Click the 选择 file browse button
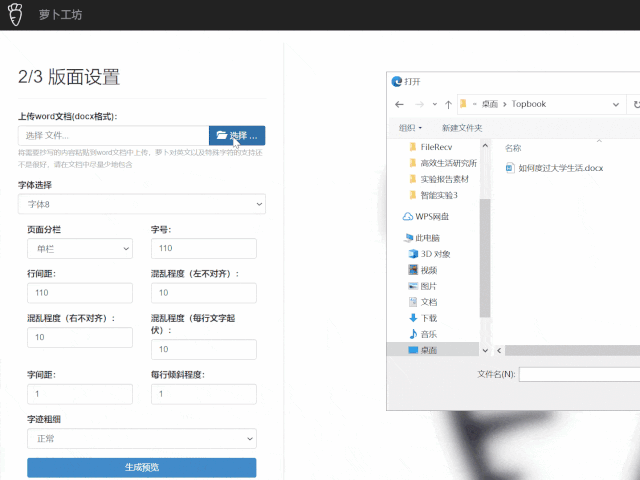 (x=237, y=136)
